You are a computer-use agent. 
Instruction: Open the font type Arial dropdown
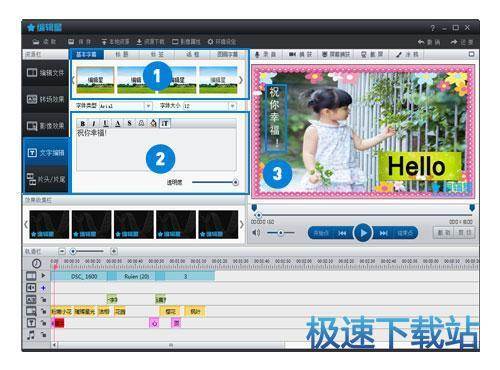click(x=148, y=106)
